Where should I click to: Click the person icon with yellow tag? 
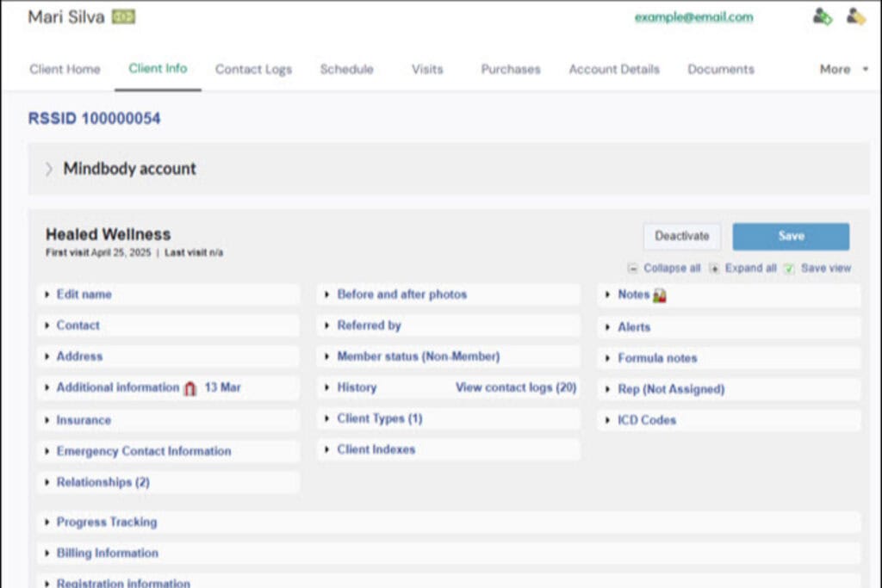[855, 16]
